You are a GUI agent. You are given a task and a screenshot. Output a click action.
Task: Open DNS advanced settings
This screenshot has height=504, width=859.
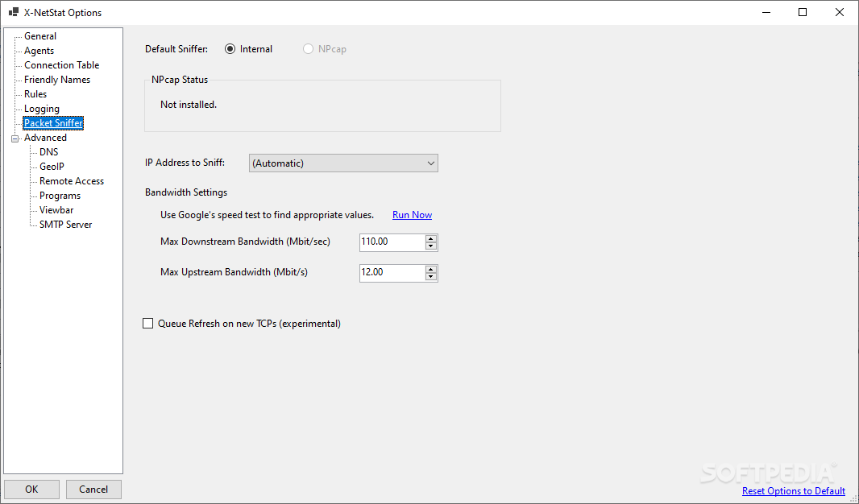pos(48,152)
